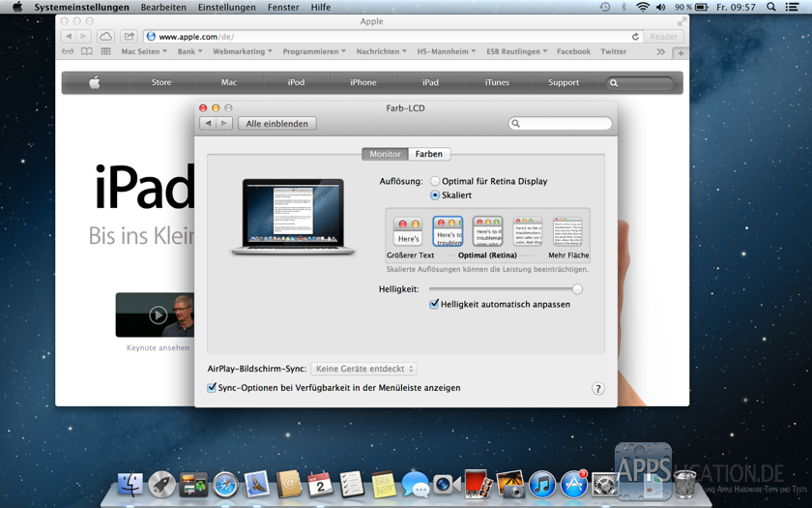The height and width of the screenshot is (508, 812).
Task: Open the Trash in the Dock
Action: click(x=685, y=484)
